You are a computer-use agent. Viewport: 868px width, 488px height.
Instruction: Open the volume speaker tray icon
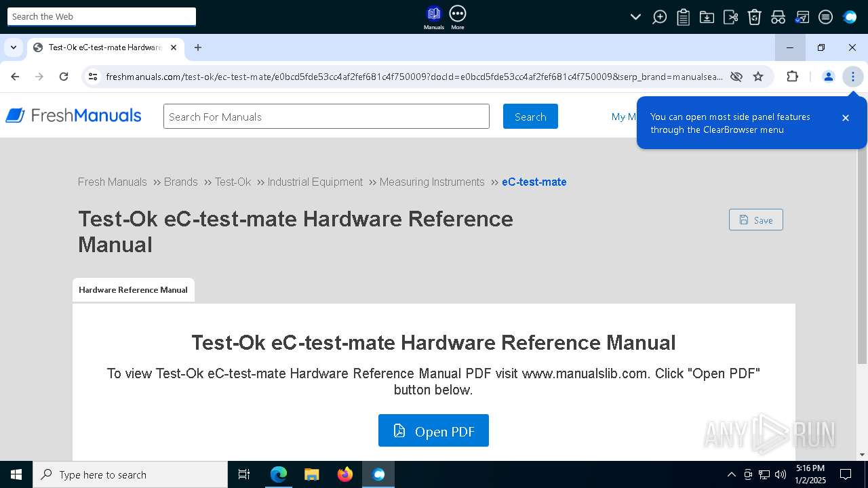pos(781,474)
